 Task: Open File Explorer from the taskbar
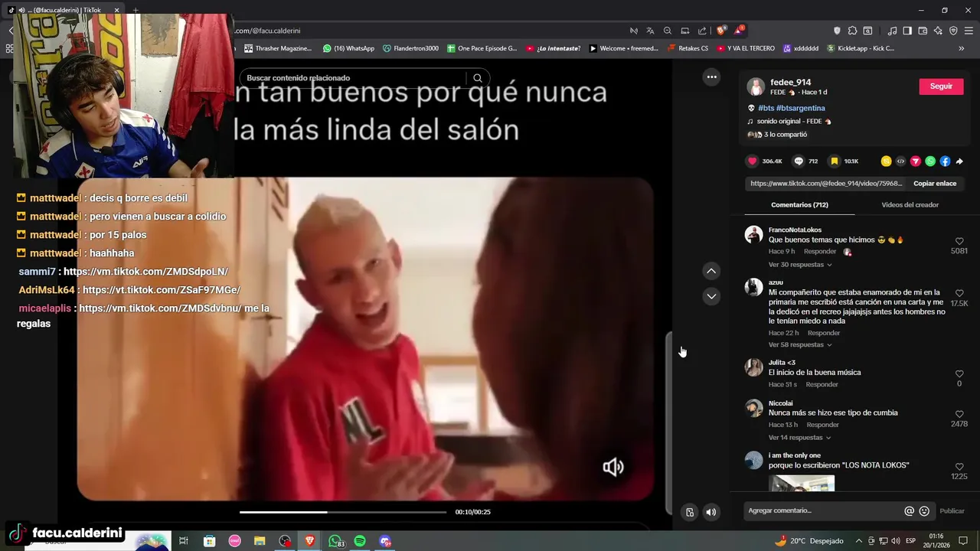(x=260, y=541)
